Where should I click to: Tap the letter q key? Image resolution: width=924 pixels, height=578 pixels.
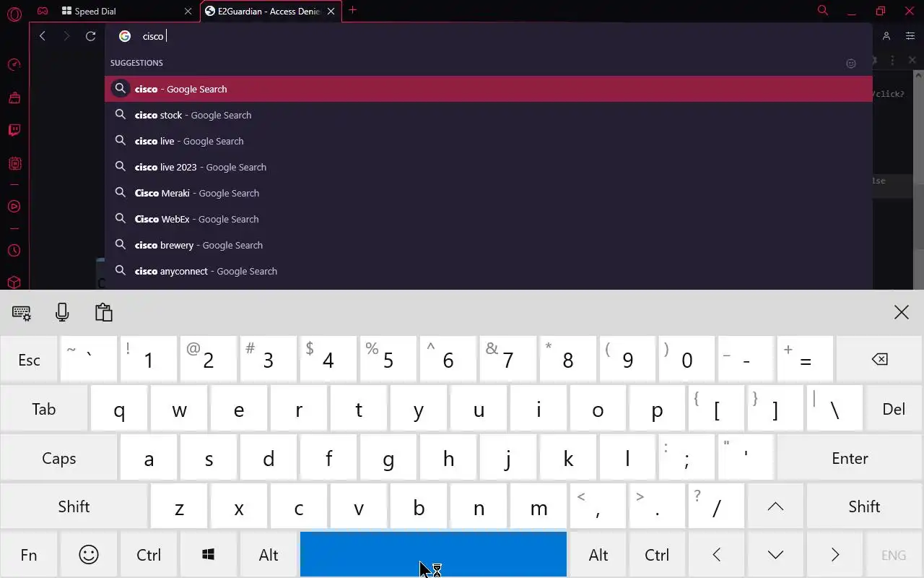point(119,408)
